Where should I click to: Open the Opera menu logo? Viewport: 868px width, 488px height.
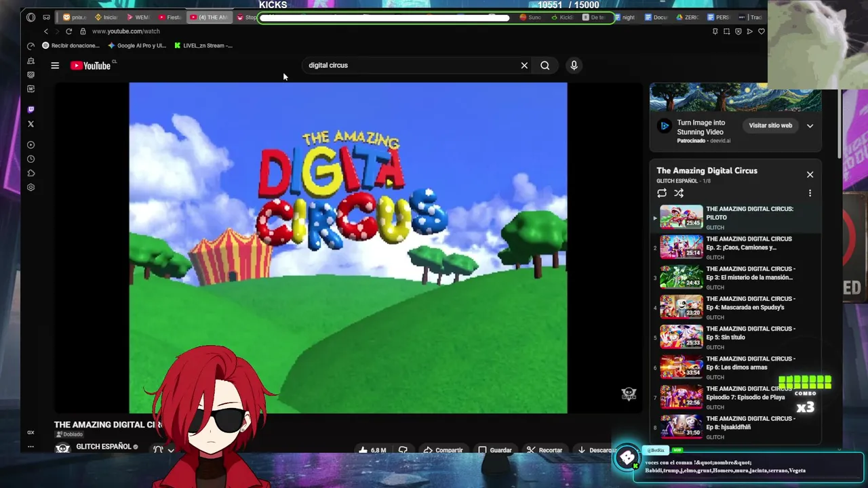tap(31, 17)
